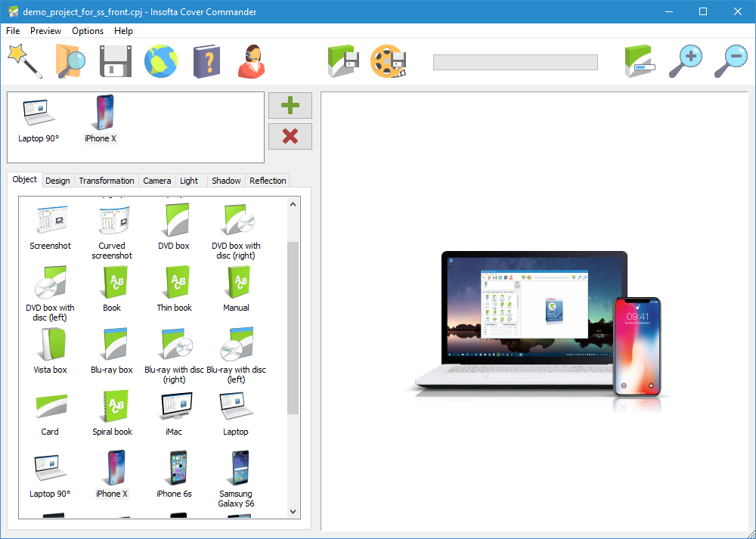This screenshot has height=539, width=756.
Task: Click the object list scrollbar thumb
Action: click(293, 328)
